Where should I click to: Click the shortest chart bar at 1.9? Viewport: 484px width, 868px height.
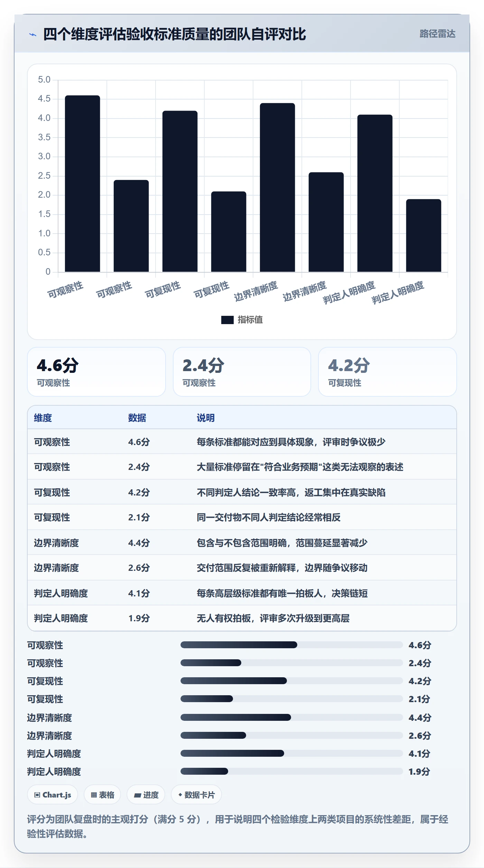point(424,235)
